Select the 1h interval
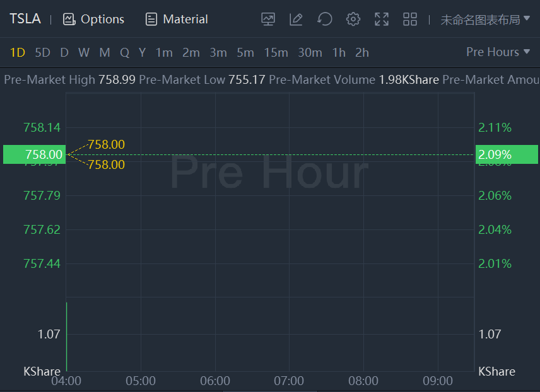Viewport: 540px width, 392px height. tap(339, 53)
